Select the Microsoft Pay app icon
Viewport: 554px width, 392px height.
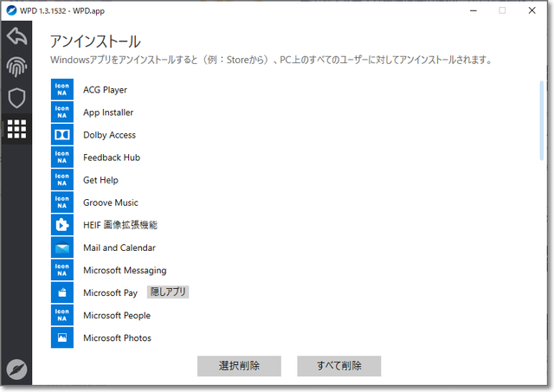click(62, 292)
